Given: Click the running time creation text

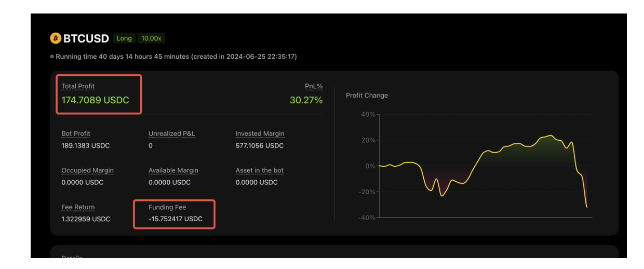Looking at the screenshot, I should [176, 57].
